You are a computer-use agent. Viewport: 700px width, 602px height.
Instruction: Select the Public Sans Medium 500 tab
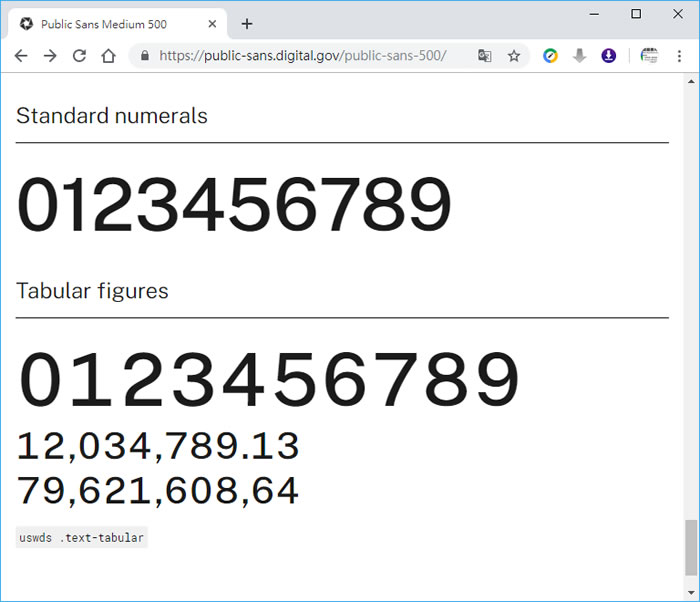click(117, 24)
